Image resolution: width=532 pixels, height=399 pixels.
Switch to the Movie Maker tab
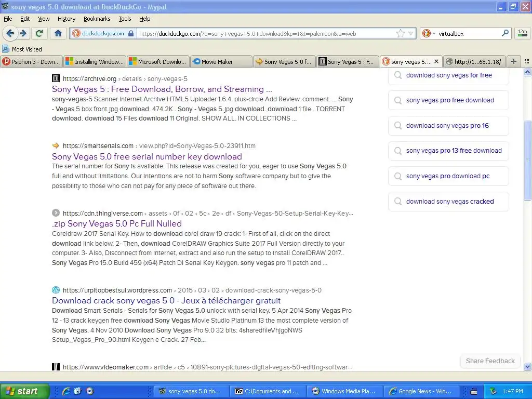[221, 61]
